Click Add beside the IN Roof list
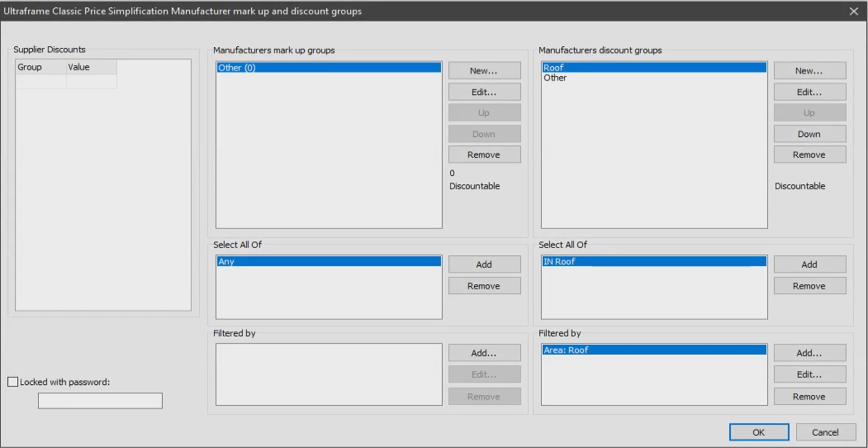Screen dimensions: 868x448 (810, 265)
